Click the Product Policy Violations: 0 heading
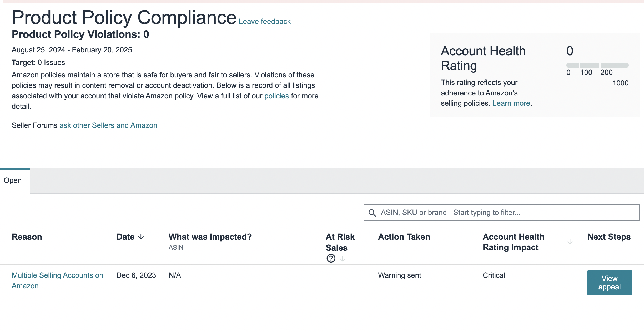Image resolution: width=644 pixels, height=332 pixels. point(80,34)
